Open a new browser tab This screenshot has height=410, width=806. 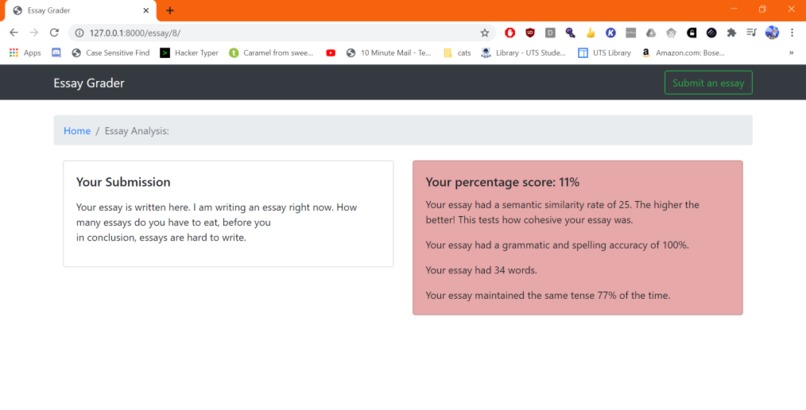170,11
